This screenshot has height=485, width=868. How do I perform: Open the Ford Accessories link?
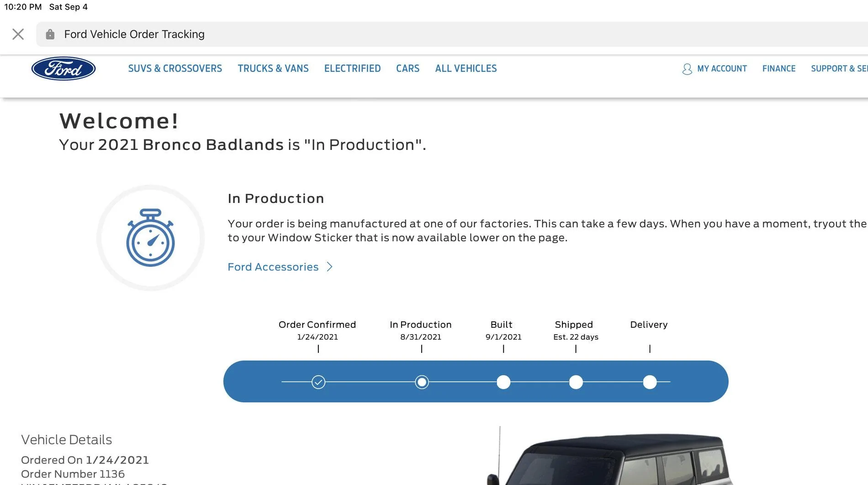pyautogui.click(x=273, y=267)
